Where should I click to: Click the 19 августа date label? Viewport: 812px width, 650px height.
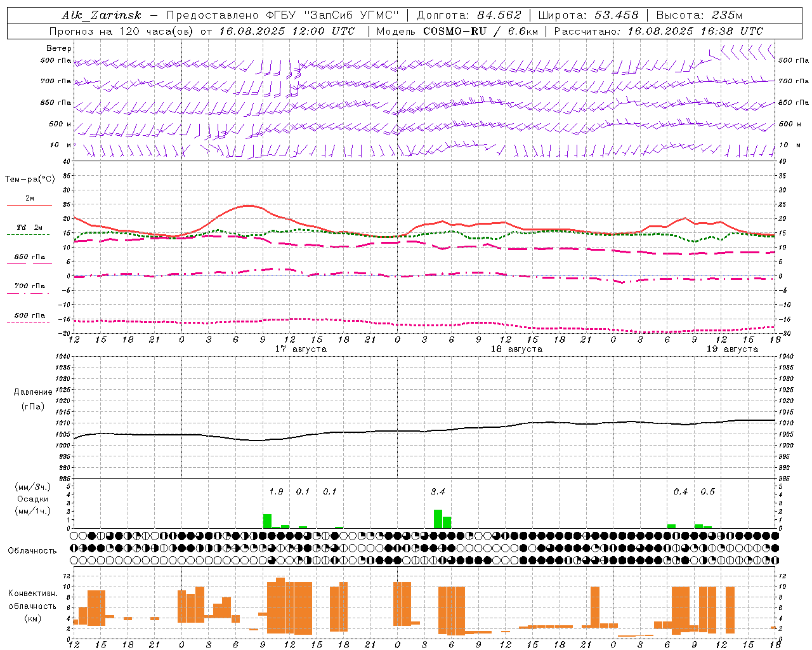[x=732, y=349]
